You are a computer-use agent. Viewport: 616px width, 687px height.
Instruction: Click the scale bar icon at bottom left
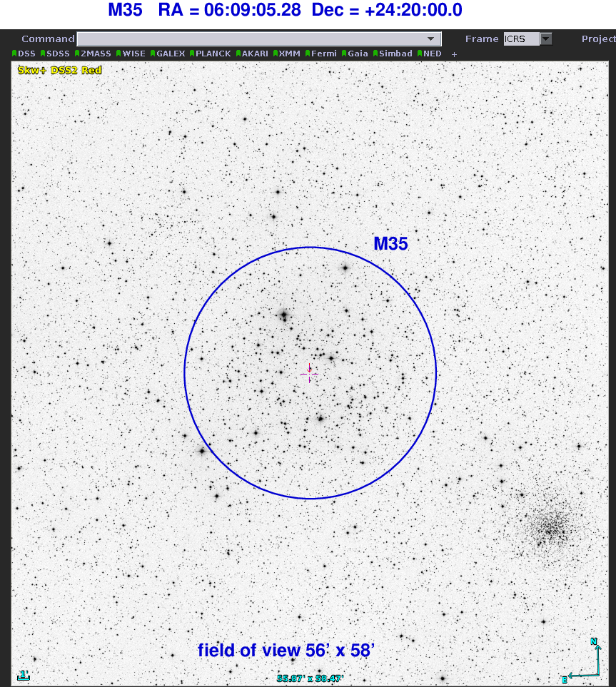click(24, 675)
